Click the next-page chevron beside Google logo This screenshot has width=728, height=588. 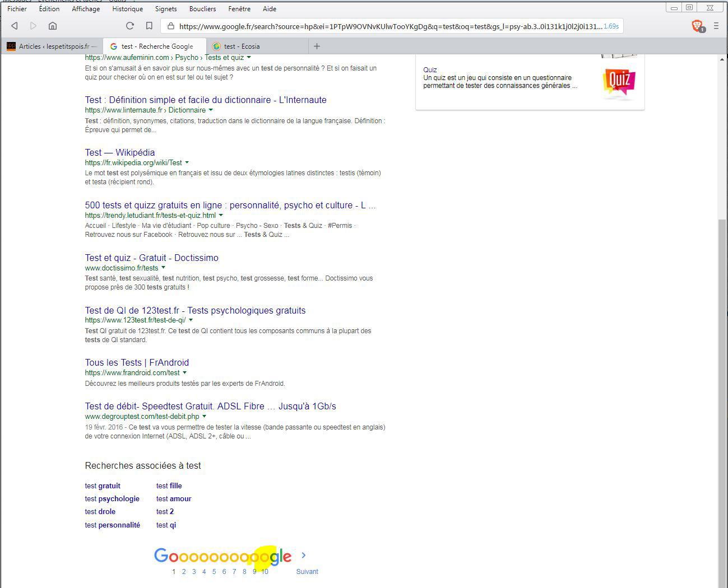304,555
